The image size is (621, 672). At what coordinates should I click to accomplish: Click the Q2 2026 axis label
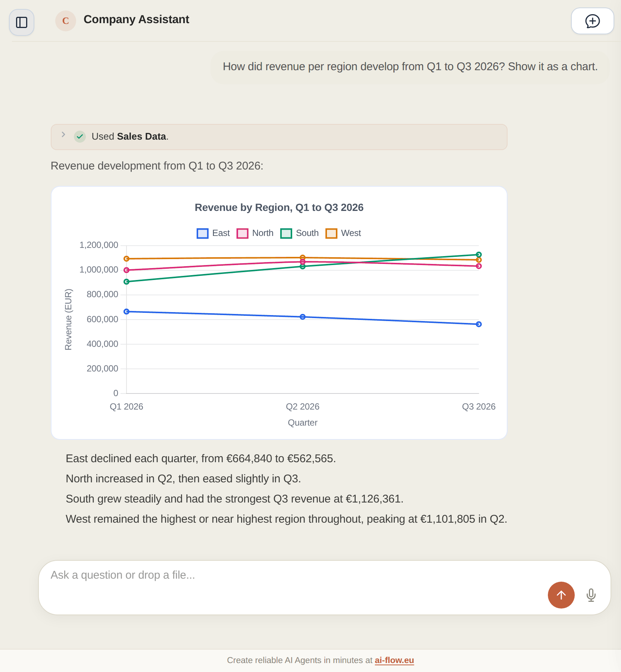tap(303, 407)
